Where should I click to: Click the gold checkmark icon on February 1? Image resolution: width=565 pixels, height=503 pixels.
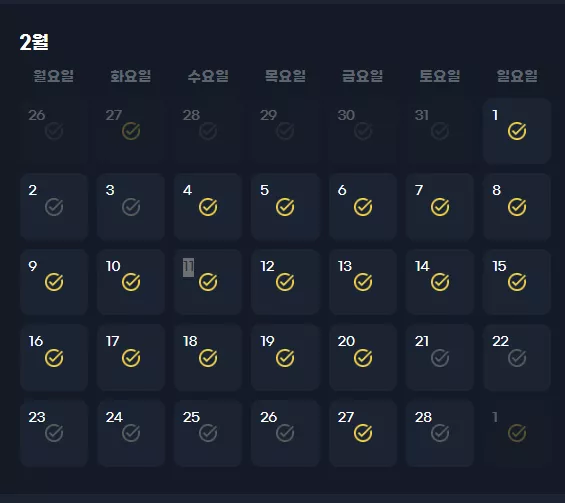coord(517,131)
